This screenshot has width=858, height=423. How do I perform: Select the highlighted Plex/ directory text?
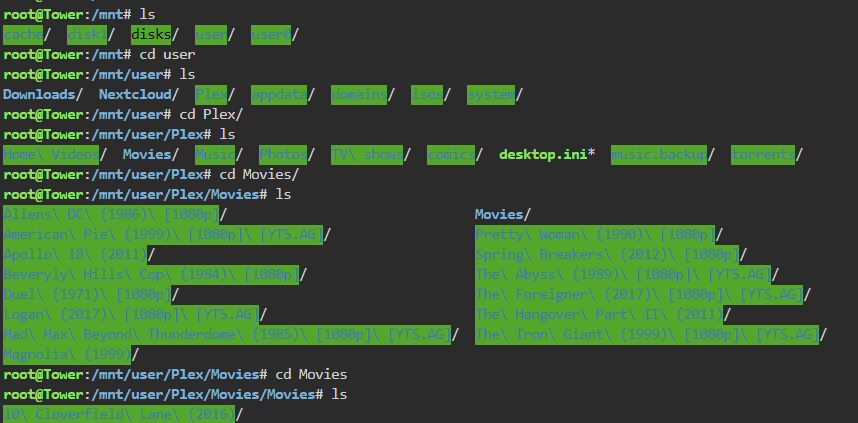point(211,95)
